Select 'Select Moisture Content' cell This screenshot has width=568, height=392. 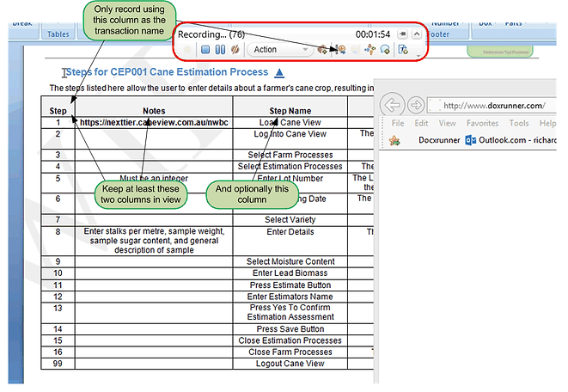(x=290, y=261)
